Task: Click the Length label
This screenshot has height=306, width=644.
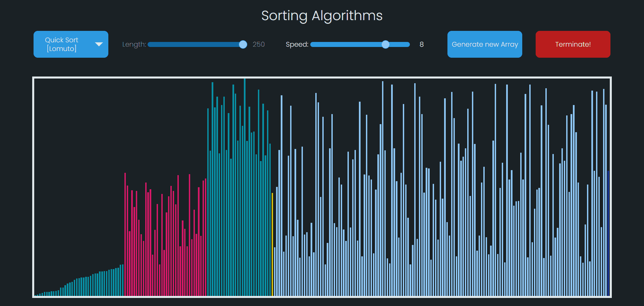Action: click(x=134, y=44)
